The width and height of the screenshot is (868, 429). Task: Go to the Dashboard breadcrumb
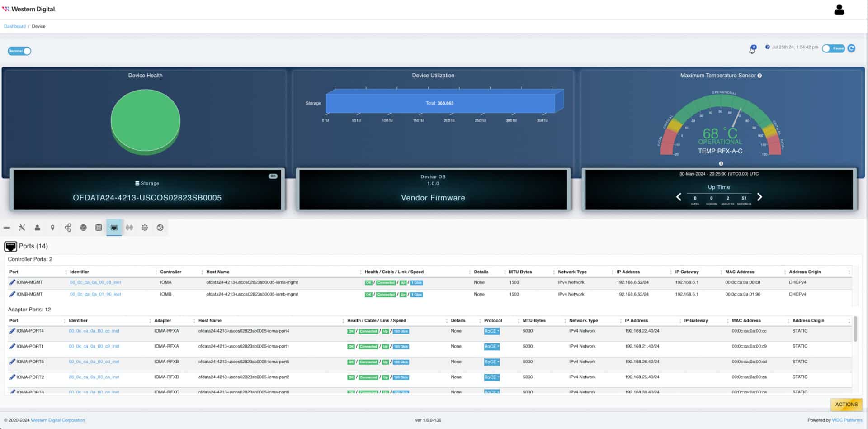pyautogui.click(x=15, y=26)
